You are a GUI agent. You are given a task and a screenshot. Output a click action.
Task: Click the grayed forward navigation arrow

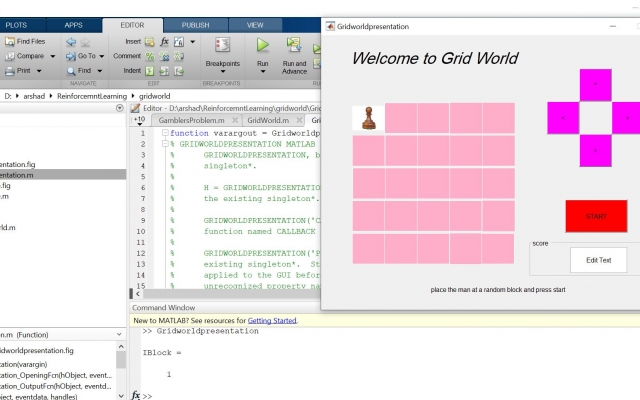coord(85,41)
